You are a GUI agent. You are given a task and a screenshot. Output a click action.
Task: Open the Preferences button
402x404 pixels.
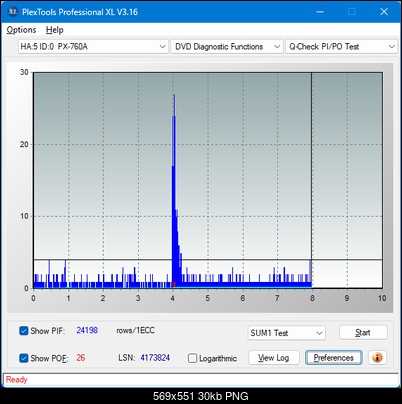[x=334, y=358]
